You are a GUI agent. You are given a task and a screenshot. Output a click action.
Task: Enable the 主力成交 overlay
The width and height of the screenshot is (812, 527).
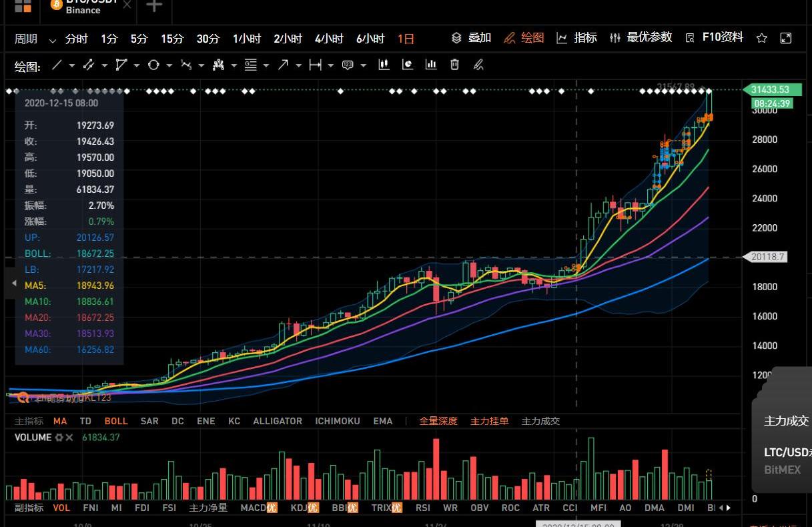(x=540, y=421)
